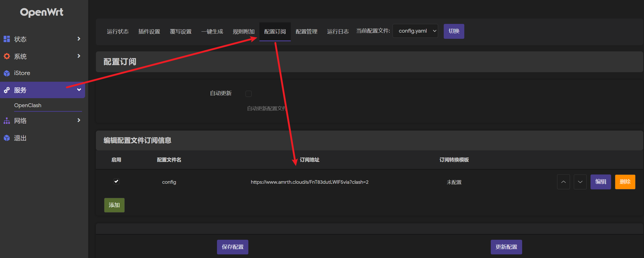
Task: Open OpenClash in the sidebar
Action: click(x=28, y=105)
